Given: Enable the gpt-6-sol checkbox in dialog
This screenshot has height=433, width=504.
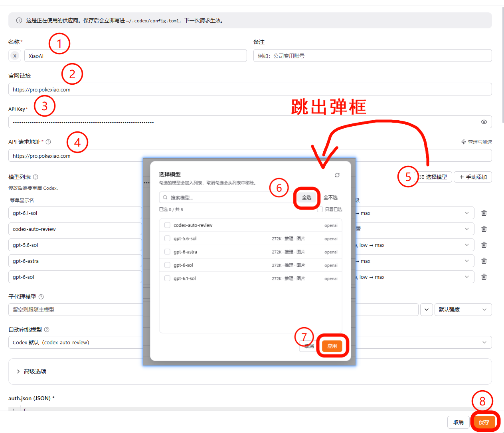Looking at the screenshot, I should tap(167, 265).
